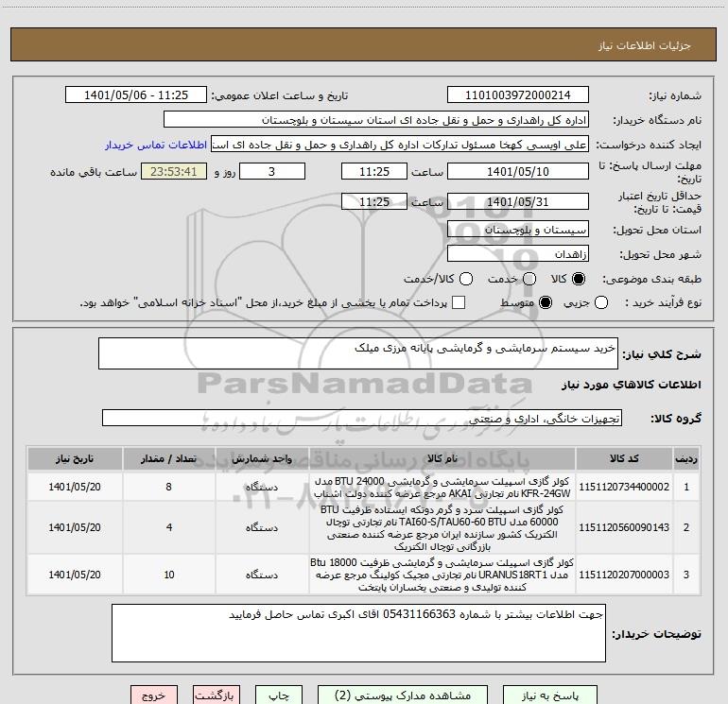Click quantity 4 in row 2
Screen dimensions: 728x704
pyautogui.click(x=168, y=527)
